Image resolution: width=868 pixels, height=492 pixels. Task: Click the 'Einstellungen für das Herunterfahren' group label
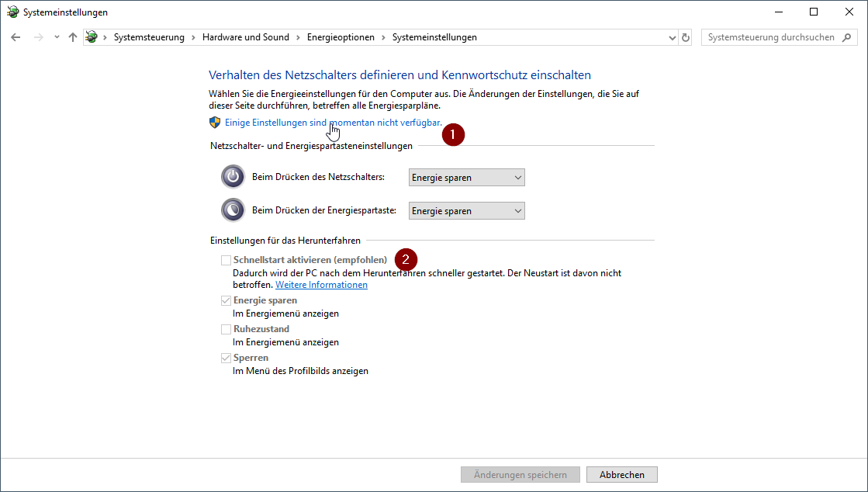[285, 241]
